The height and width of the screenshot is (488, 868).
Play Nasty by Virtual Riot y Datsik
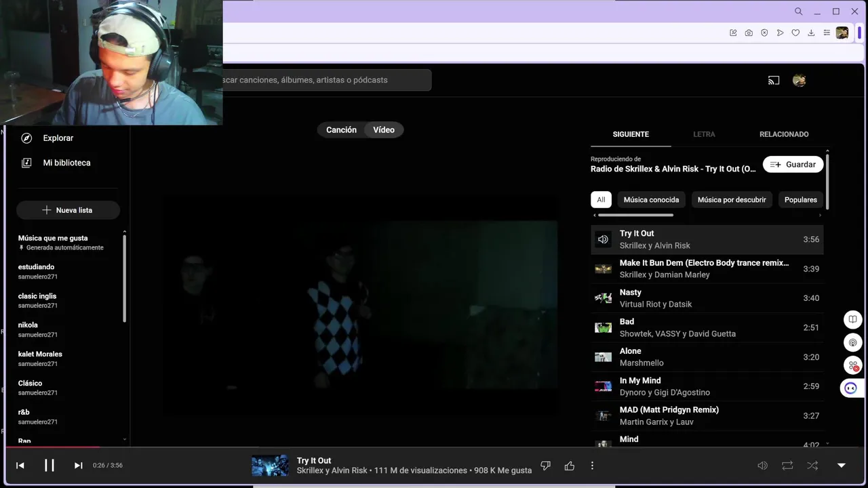(707, 298)
